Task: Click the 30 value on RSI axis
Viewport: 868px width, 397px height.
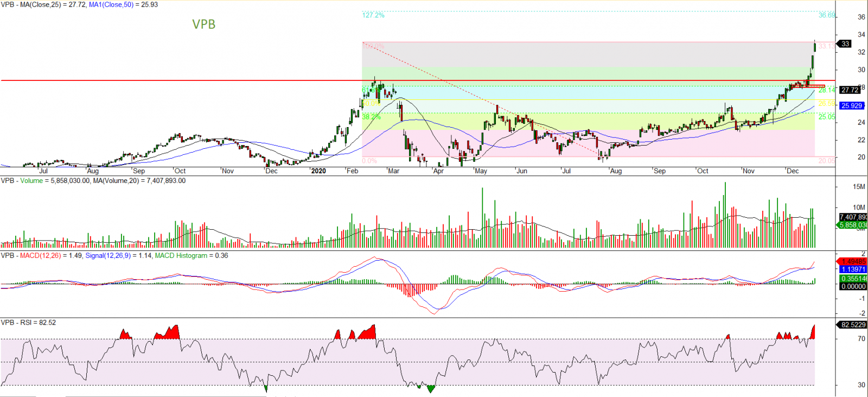Action: (x=861, y=385)
